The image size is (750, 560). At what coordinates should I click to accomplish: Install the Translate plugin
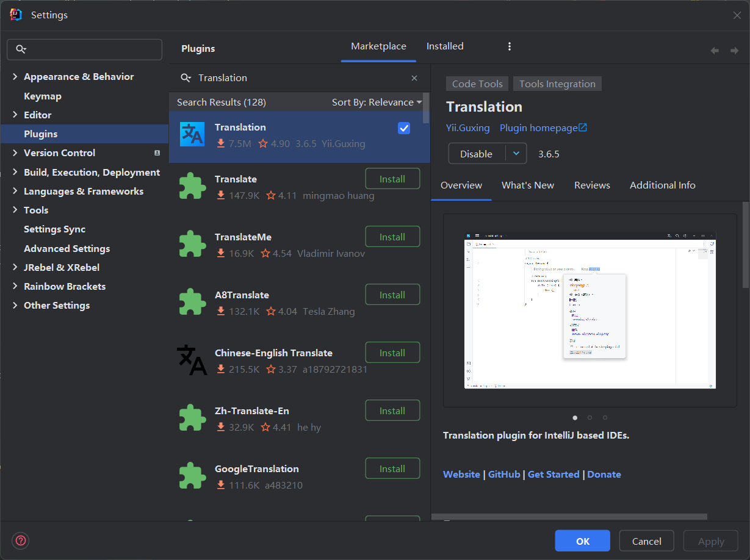(392, 179)
